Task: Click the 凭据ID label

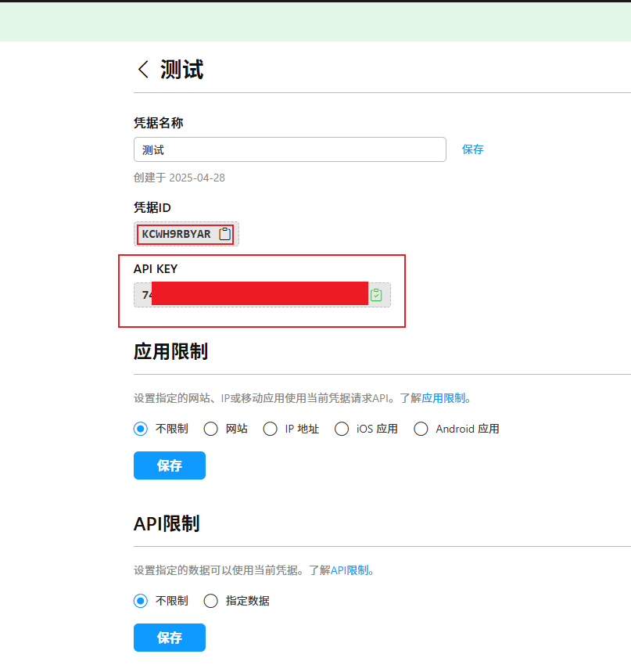Action: (152, 207)
